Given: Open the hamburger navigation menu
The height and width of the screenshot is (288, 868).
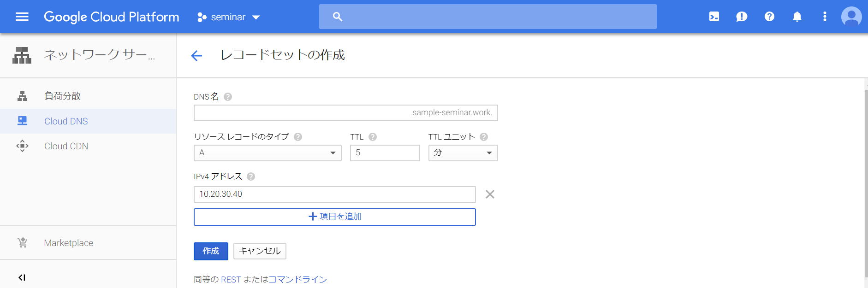Looking at the screenshot, I should 22,17.
